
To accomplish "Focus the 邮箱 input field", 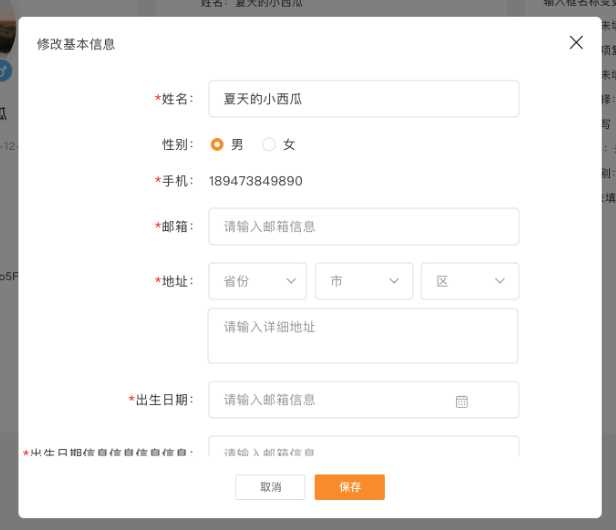I will click(x=363, y=226).
